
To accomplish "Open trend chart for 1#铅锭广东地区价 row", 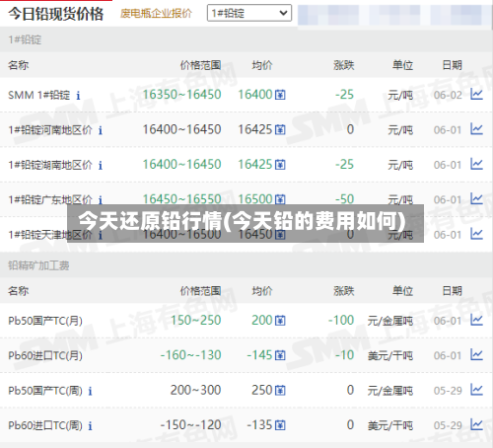I will pos(476,198).
